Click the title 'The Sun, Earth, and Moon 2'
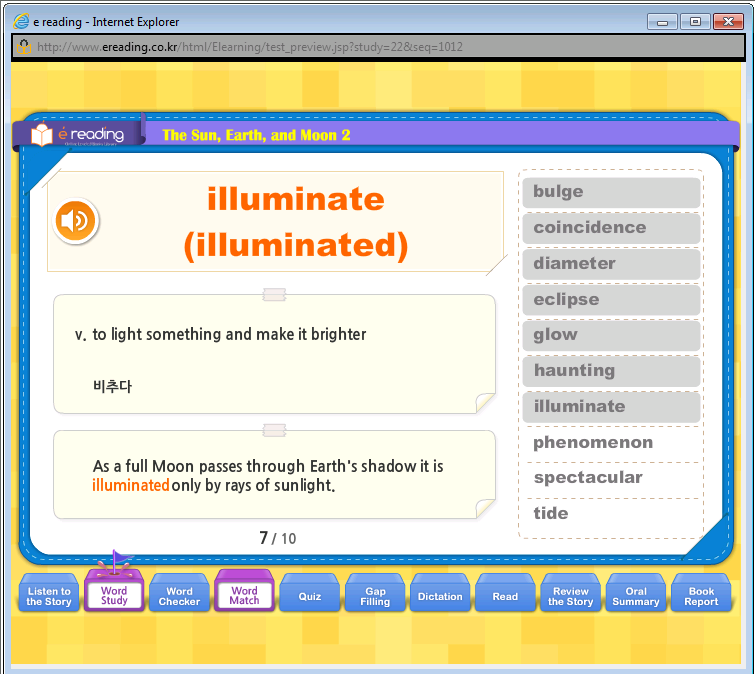Viewport: 755px width, 674px height. click(256, 135)
